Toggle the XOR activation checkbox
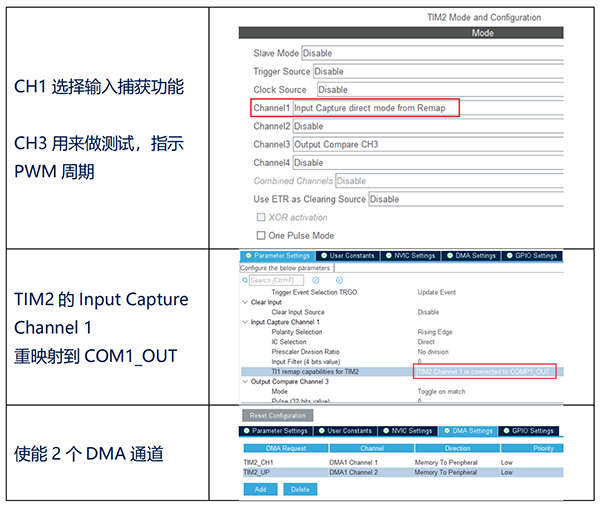This screenshot has width=600, height=505. (261, 218)
